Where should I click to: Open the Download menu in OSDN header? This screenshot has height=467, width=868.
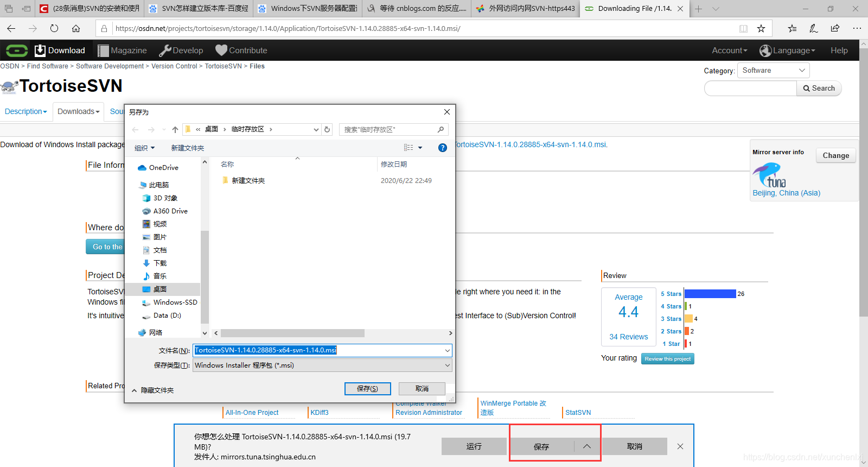(60, 51)
